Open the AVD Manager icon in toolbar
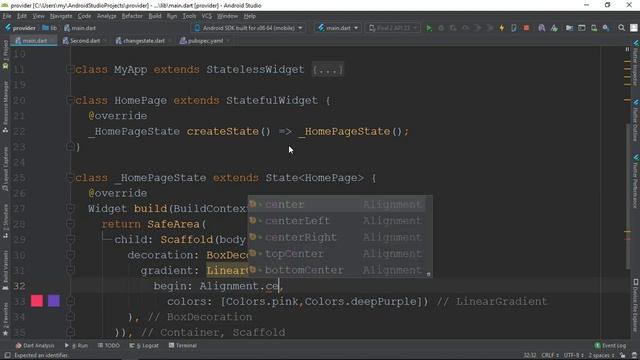640x360 pixels. point(594,28)
